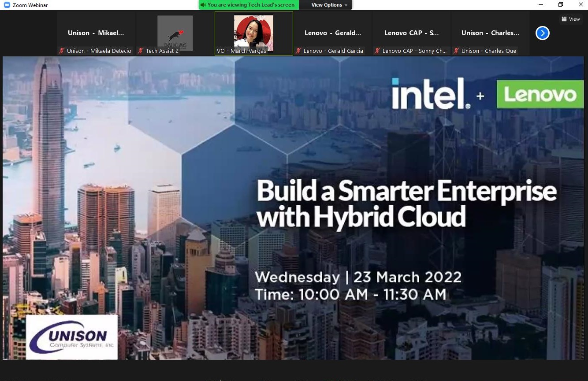Click the Zoom app icon in title bar
The width and height of the screenshot is (588, 381).
click(x=7, y=5)
